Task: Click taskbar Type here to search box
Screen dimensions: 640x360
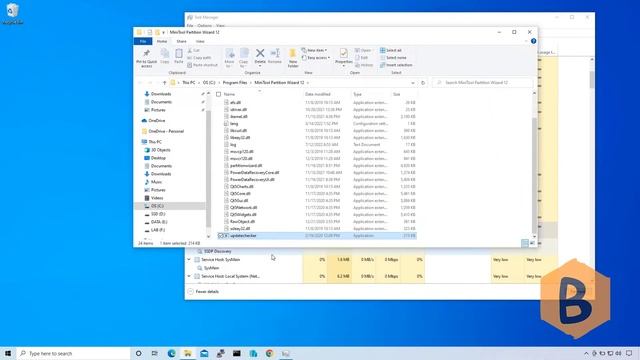Action: click(x=73, y=353)
